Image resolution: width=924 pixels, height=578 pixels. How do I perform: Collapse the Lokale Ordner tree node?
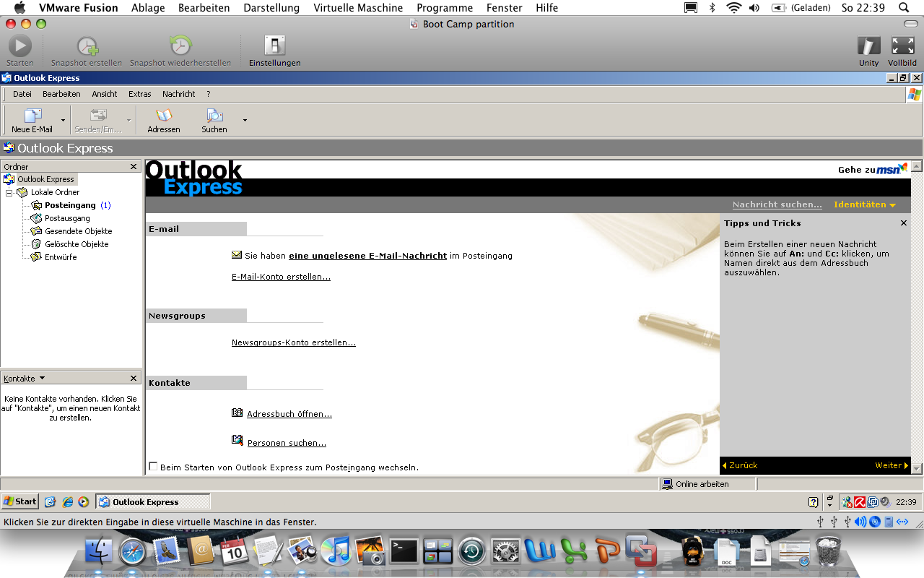tap(9, 192)
